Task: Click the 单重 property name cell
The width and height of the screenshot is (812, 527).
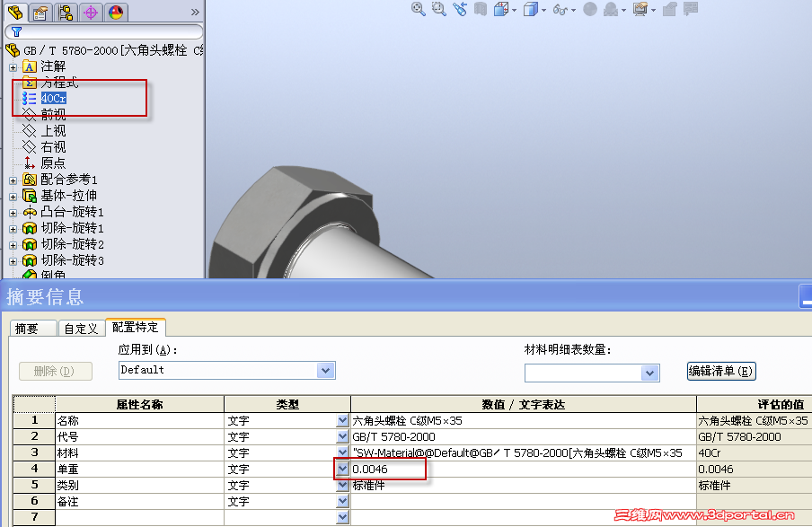Action: pyautogui.click(x=139, y=469)
